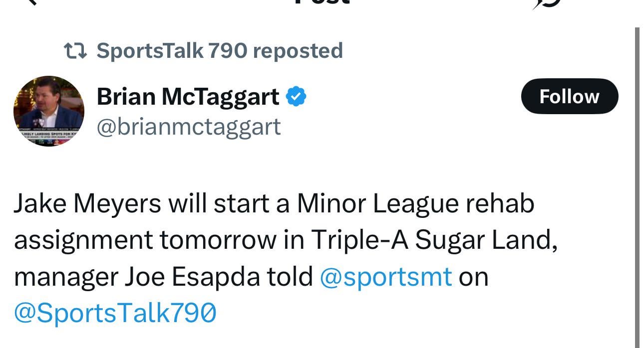Open the profile via Brian McTaggart's avatar
The image size is (644, 348).
click(49, 111)
